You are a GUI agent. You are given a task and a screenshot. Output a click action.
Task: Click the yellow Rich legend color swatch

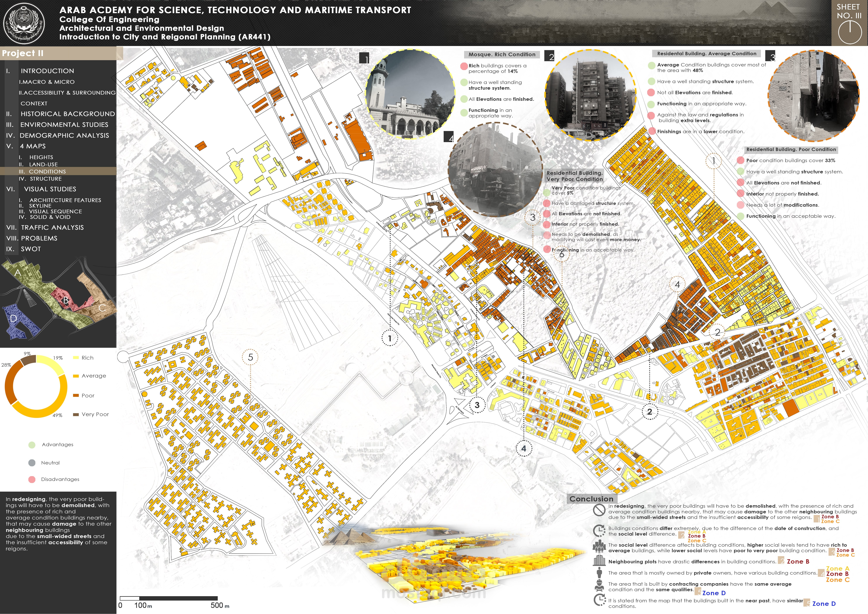tap(76, 358)
